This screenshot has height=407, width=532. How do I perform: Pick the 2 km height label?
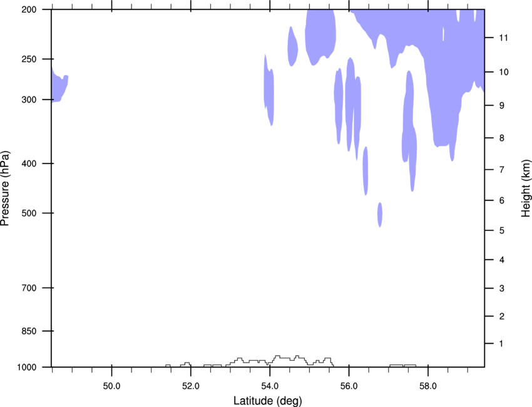point(502,316)
